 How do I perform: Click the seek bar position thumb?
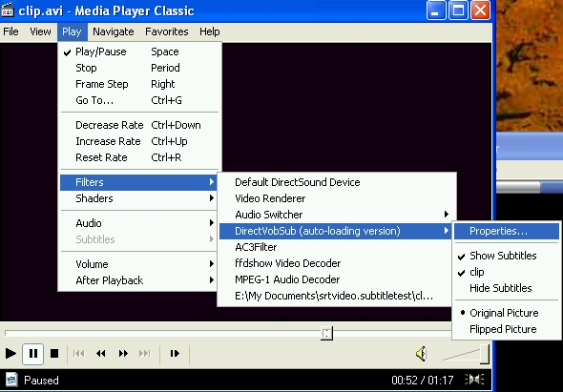pyautogui.click(x=326, y=333)
